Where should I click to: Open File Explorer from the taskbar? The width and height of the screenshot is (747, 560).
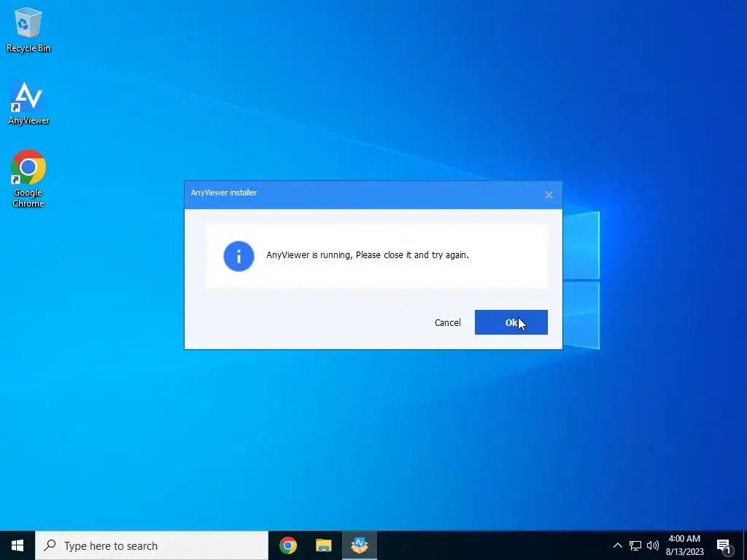[323, 545]
